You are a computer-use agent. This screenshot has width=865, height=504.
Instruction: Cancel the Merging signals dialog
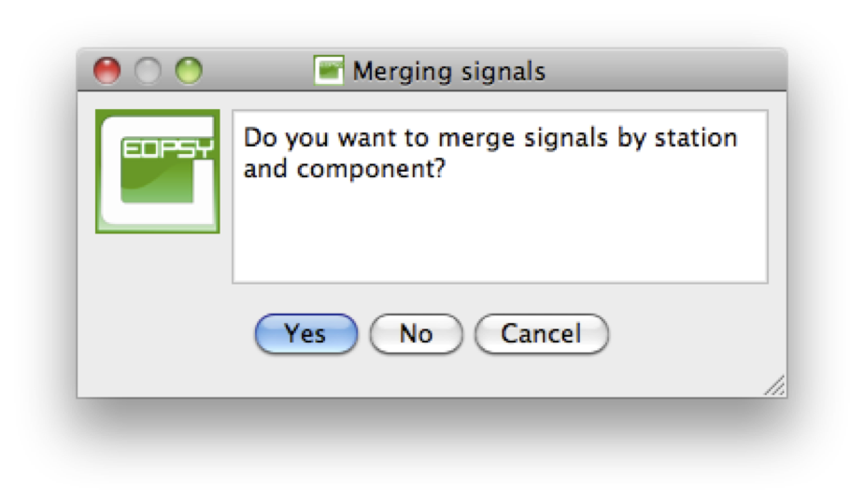tap(541, 334)
